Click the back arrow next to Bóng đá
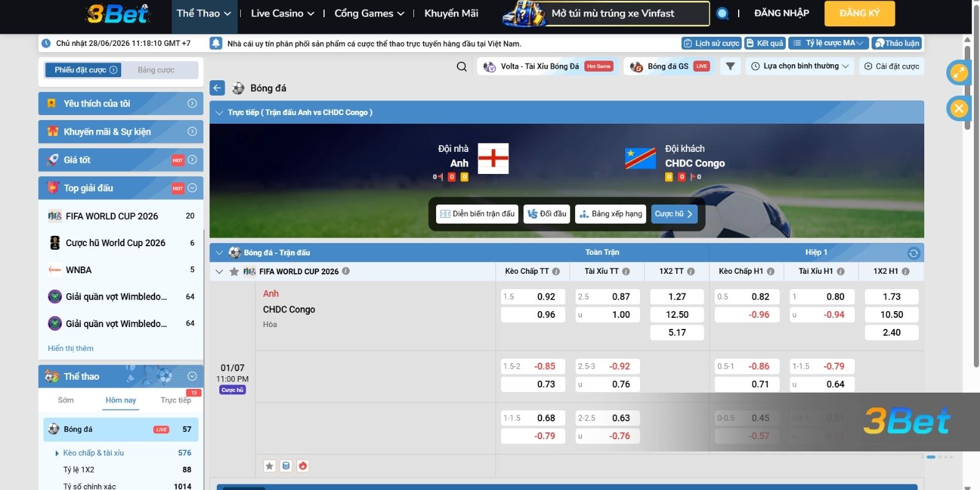 [217, 88]
